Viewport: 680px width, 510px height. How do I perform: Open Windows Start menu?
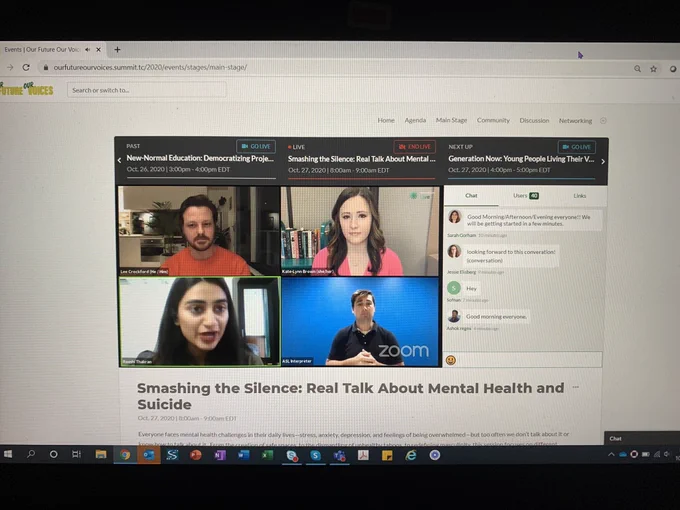pyautogui.click(x=8, y=454)
